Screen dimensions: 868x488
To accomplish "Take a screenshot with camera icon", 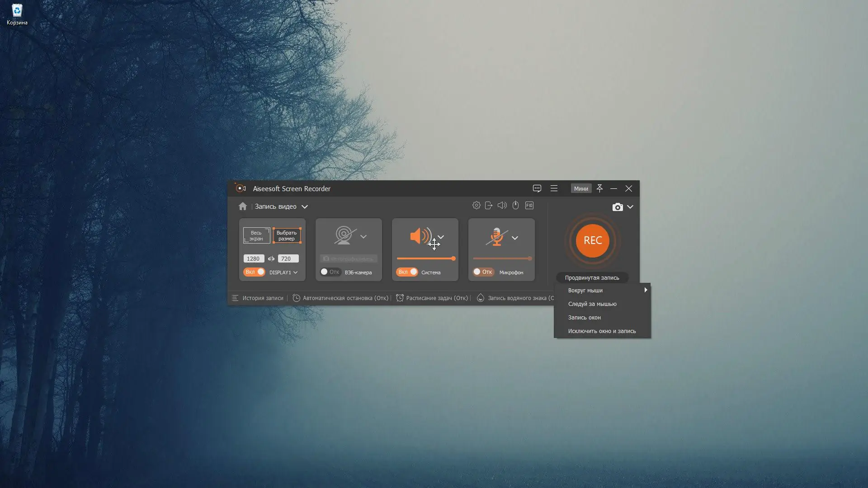I will point(617,207).
